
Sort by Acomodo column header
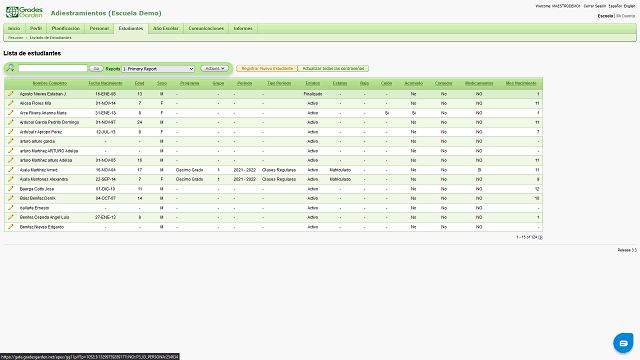(x=413, y=83)
